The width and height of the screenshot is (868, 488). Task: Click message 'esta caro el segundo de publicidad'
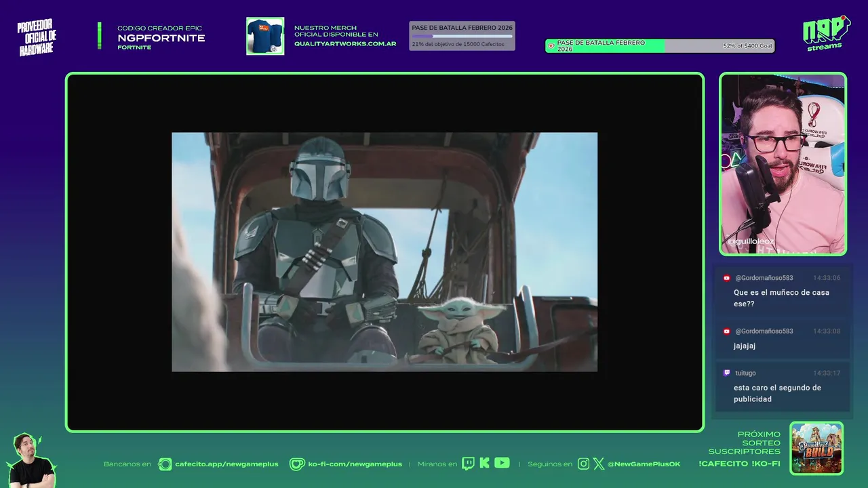(x=777, y=393)
